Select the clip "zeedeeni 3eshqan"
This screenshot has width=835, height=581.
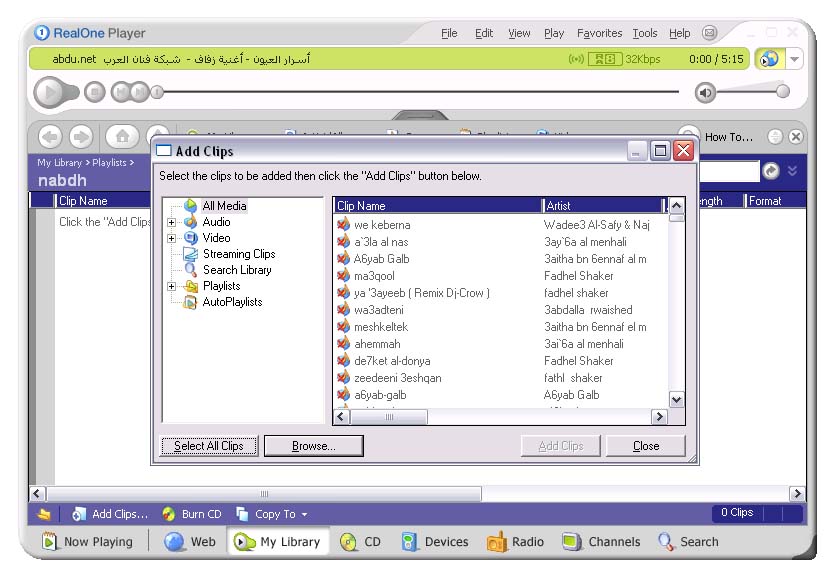tap(398, 379)
